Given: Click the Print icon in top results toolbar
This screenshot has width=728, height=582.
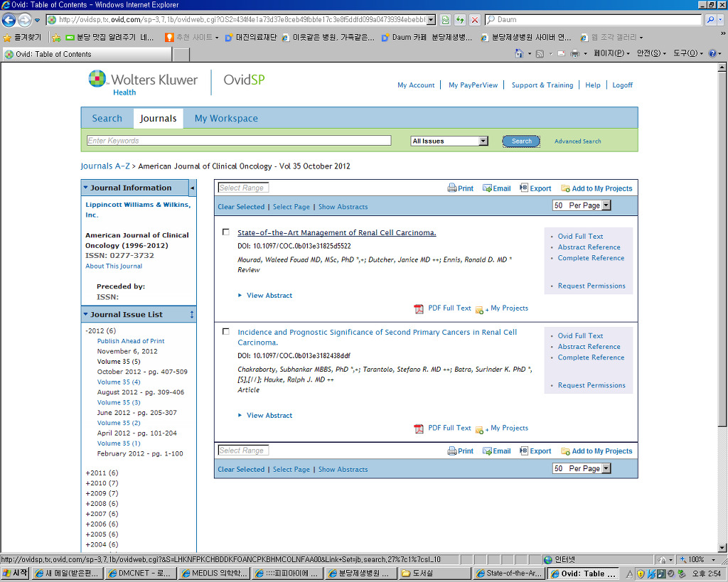Looking at the screenshot, I should tap(451, 188).
